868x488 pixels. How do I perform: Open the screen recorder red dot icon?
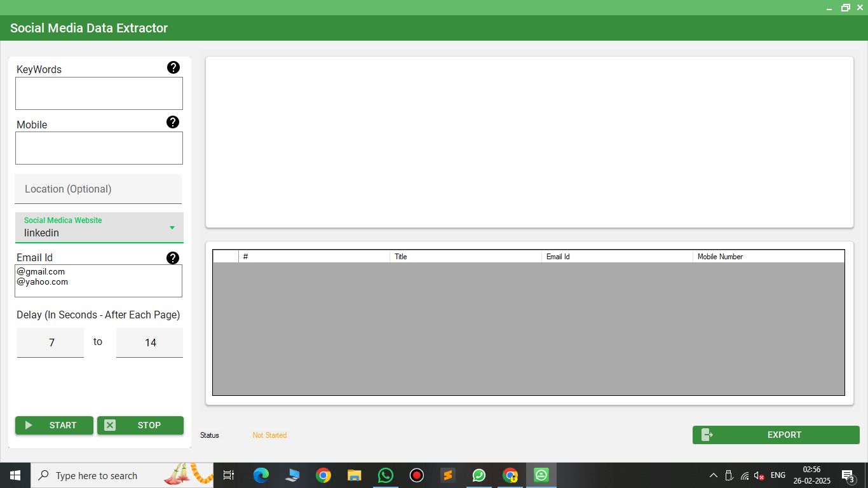click(417, 475)
